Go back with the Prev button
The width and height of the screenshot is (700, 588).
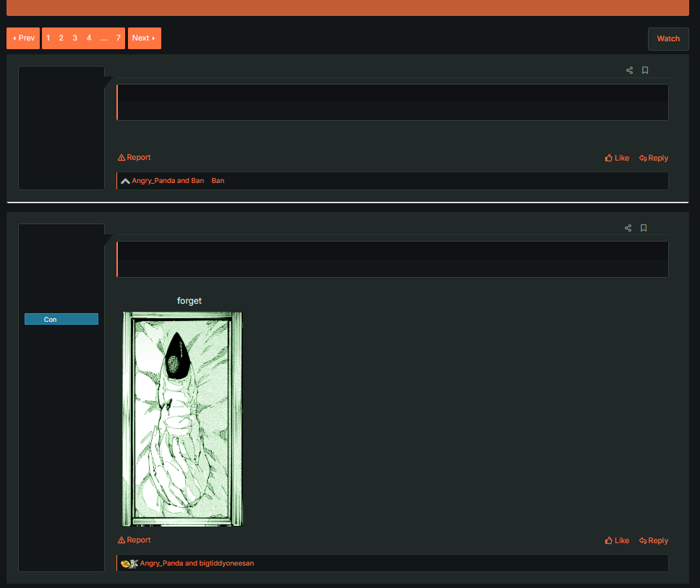point(23,38)
